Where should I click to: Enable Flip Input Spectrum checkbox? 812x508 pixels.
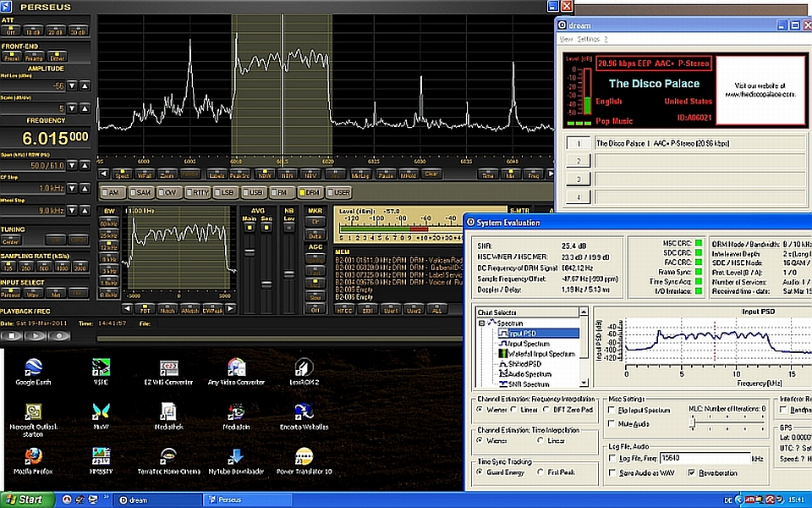click(612, 410)
